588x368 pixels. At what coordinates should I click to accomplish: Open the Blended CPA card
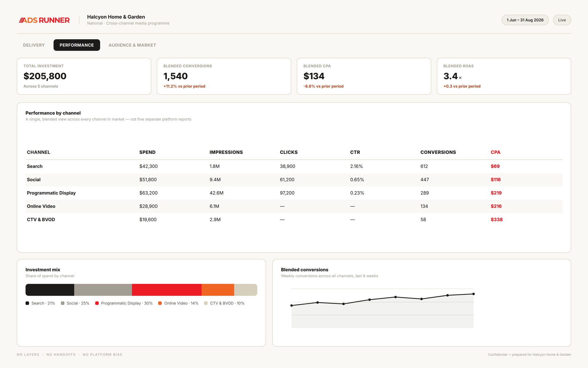click(364, 76)
